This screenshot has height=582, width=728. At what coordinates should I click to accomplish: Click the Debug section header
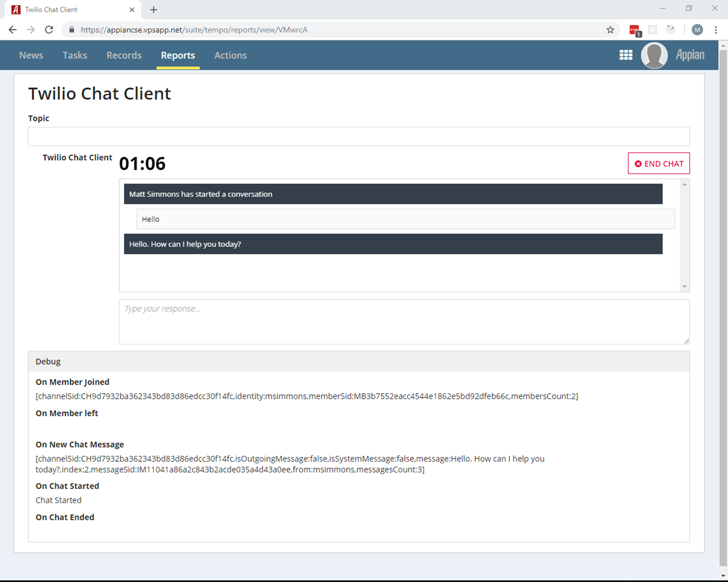click(x=359, y=361)
